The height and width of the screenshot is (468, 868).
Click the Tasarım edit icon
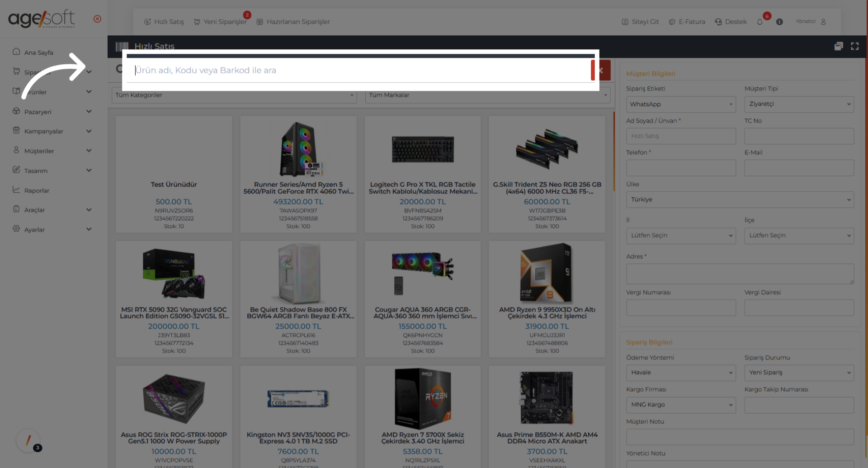pyautogui.click(x=16, y=170)
